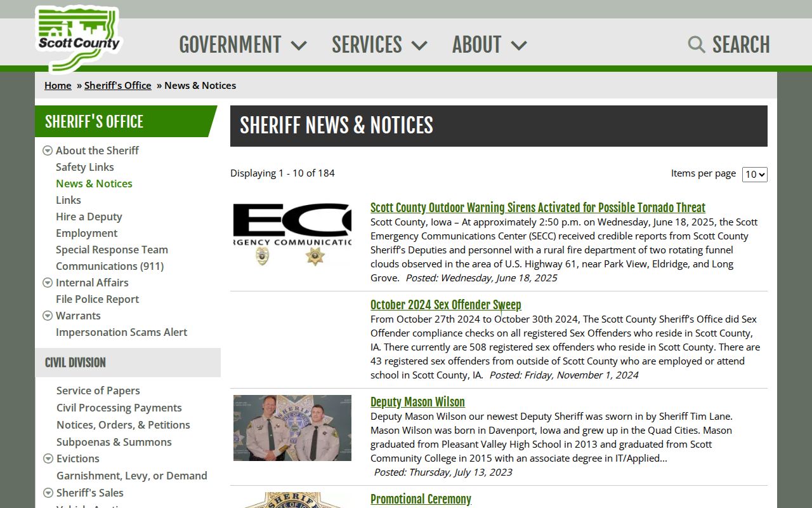Open File Police Report page
The width and height of the screenshot is (812, 508).
(x=97, y=299)
